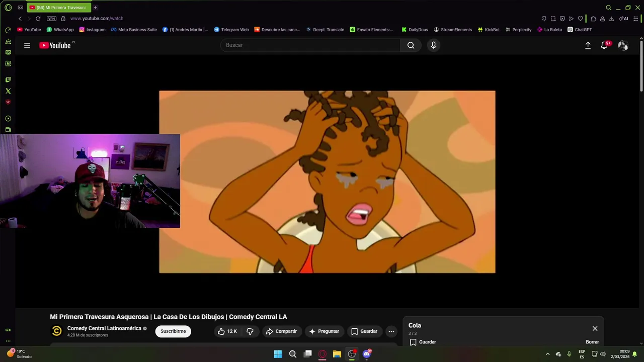This screenshot has width=644, height=362.
Task: Open the ChatGPT bookmark
Action: tap(580, 30)
